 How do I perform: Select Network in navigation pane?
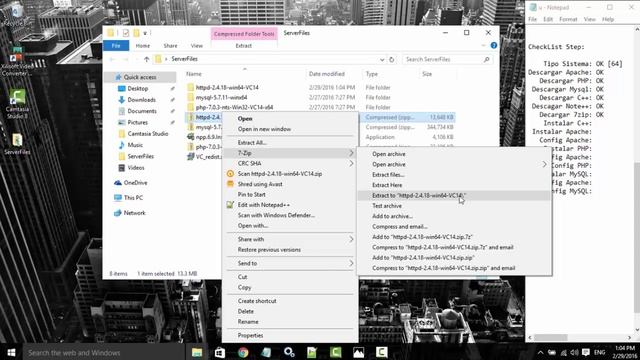(134, 213)
